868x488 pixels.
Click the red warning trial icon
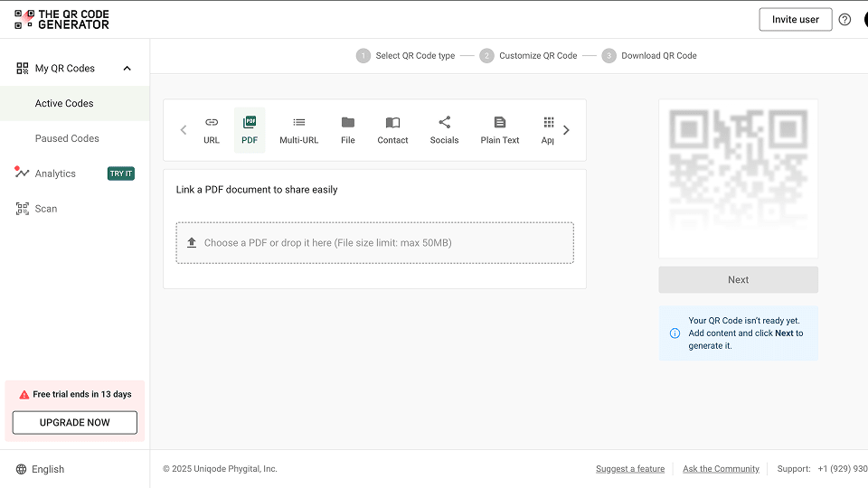(x=24, y=395)
